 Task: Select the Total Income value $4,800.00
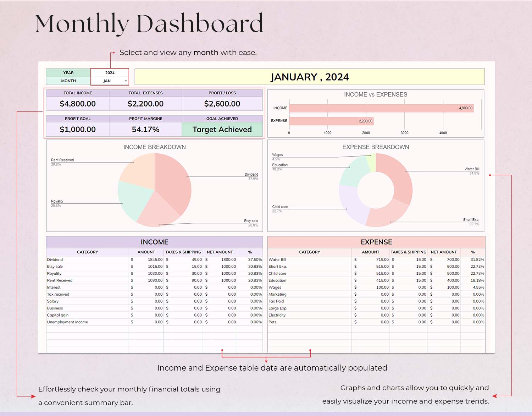click(78, 104)
